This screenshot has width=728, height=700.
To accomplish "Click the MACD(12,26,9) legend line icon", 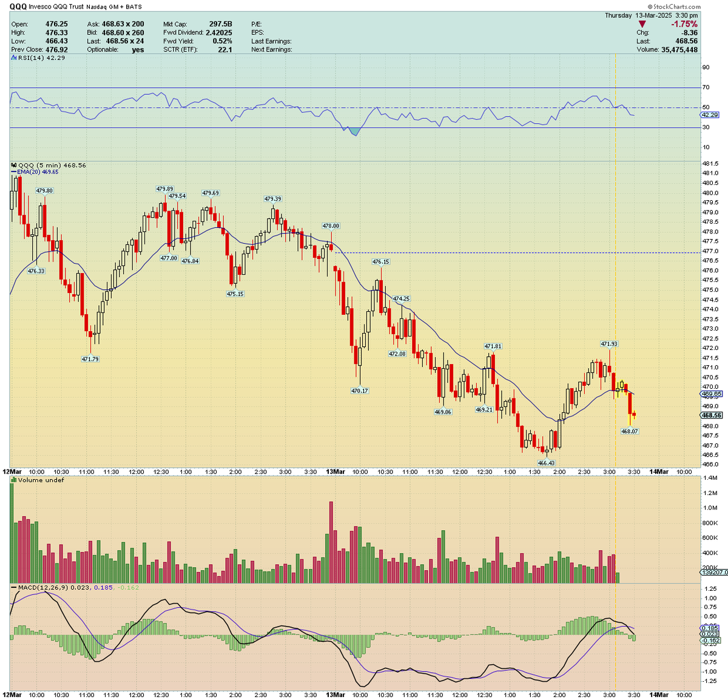I will [x=13, y=587].
